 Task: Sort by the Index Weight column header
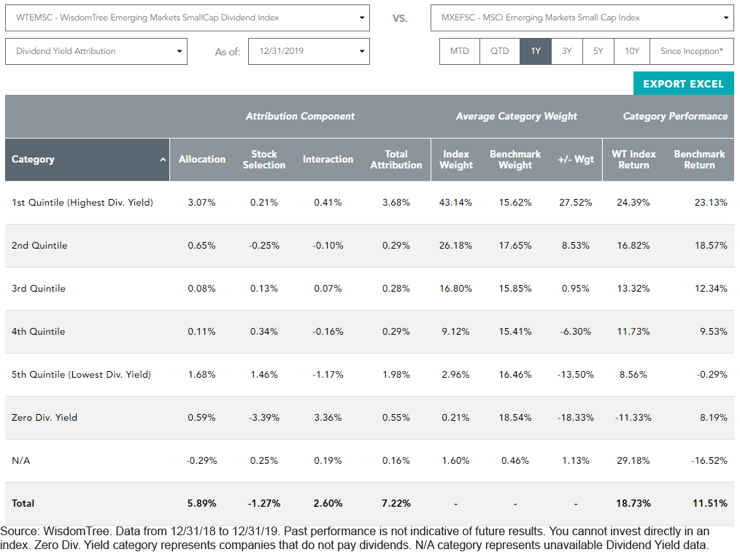coord(456,160)
